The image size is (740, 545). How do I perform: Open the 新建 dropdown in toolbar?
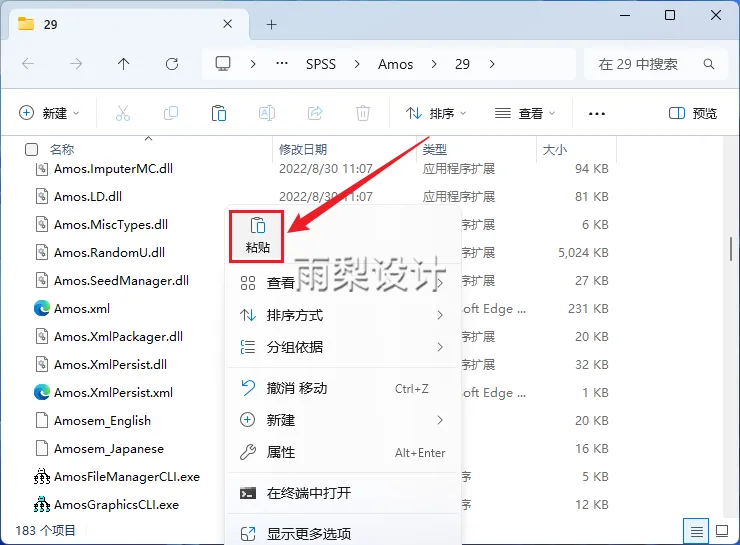49,113
